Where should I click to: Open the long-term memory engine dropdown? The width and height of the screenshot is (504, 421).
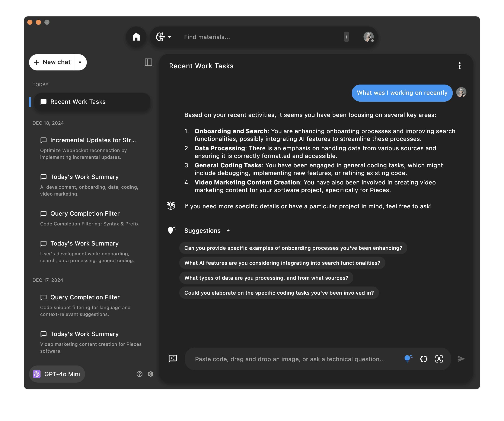coord(163,37)
